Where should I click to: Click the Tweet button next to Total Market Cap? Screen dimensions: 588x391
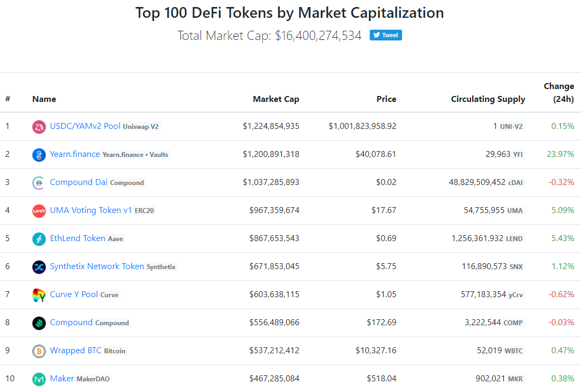click(385, 35)
